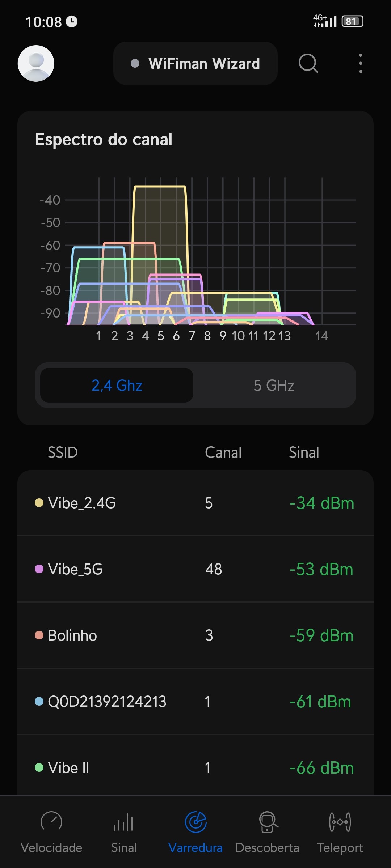The image size is (391, 868).
Task: Select the Vibe II network entry
Action: coord(195,767)
